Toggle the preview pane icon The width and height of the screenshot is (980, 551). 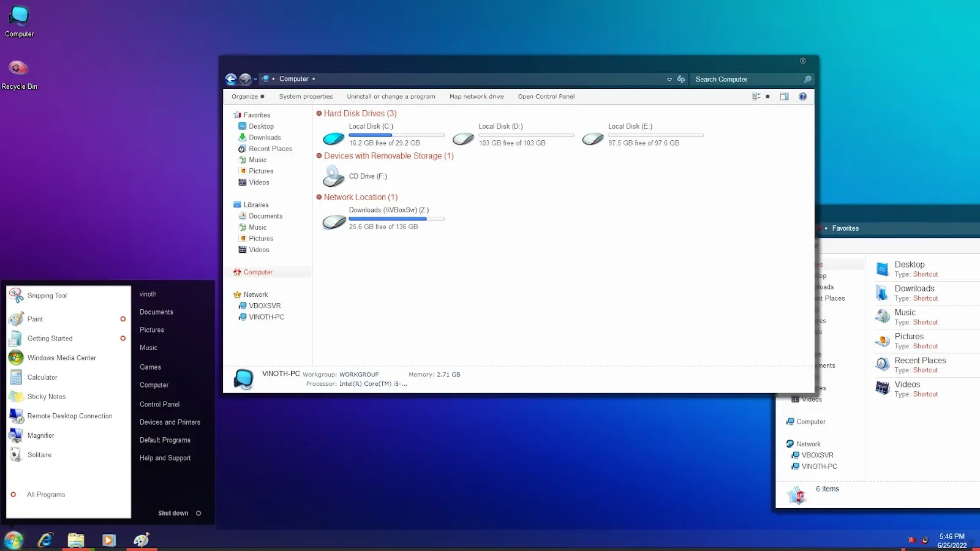coord(784,97)
